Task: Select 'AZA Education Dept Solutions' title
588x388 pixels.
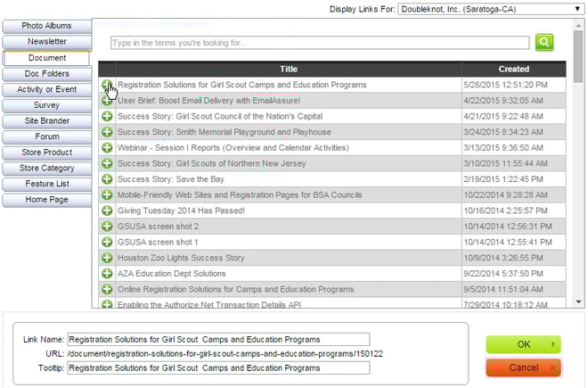Action: pos(172,274)
